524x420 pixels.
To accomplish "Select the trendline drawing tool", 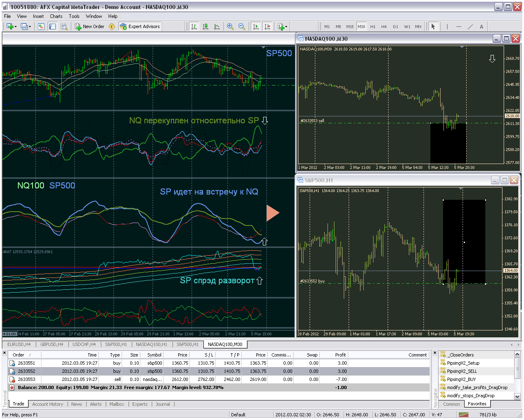I will 470,26.
